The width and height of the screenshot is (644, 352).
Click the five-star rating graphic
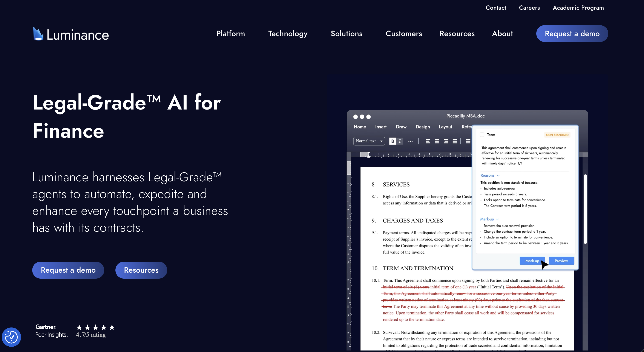[95, 327]
